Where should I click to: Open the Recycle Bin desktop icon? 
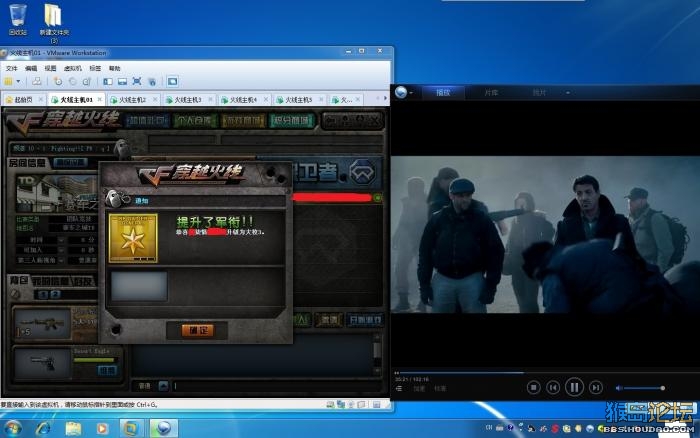coord(18,19)
